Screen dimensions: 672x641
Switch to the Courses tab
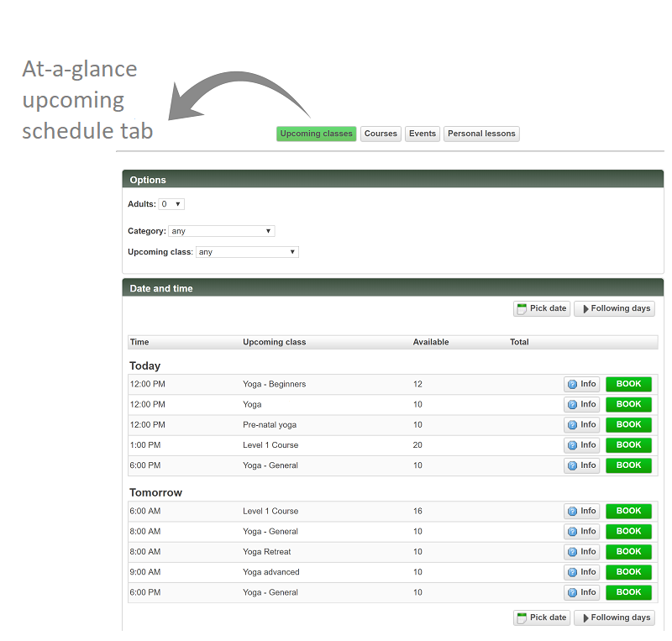(381, 134)
